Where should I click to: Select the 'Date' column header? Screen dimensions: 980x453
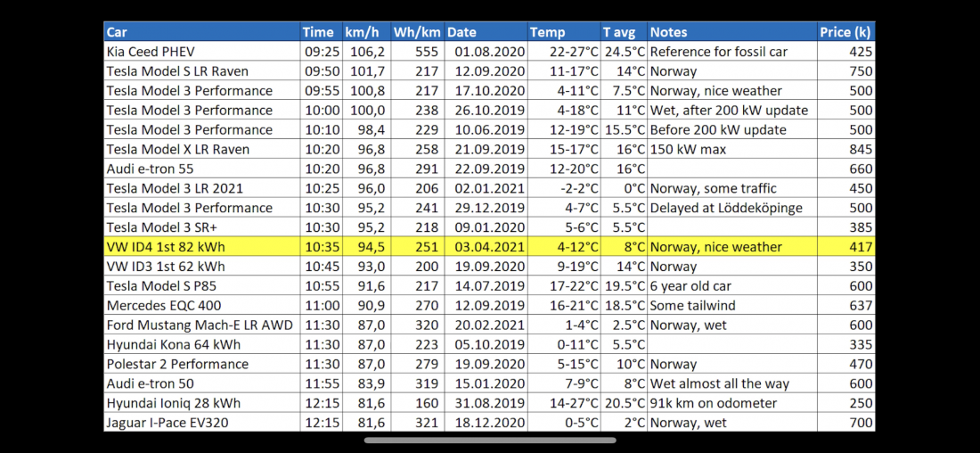point(486,32)
